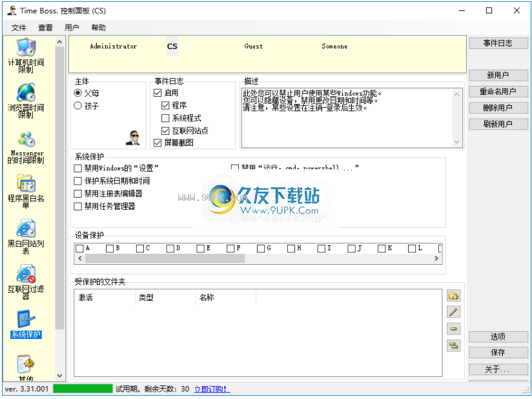Select the CS user
This screenshot has height=399, width=532.
(172, 46)
